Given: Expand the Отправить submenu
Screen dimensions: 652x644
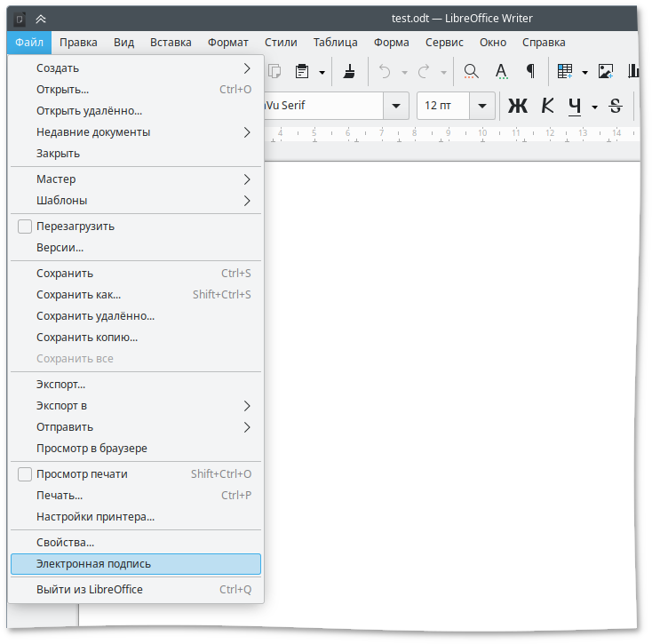Looking at the screenshot, I should point(136,427).
